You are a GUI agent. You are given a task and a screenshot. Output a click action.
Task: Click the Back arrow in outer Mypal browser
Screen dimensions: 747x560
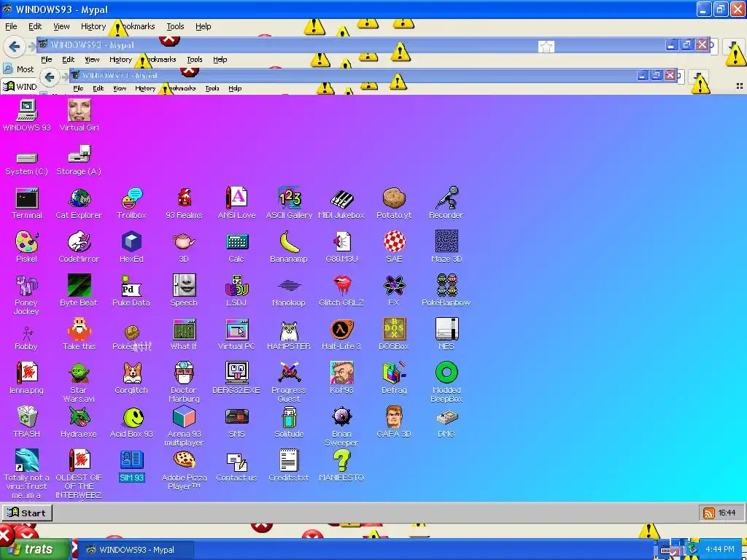click(x=15, y=47)
